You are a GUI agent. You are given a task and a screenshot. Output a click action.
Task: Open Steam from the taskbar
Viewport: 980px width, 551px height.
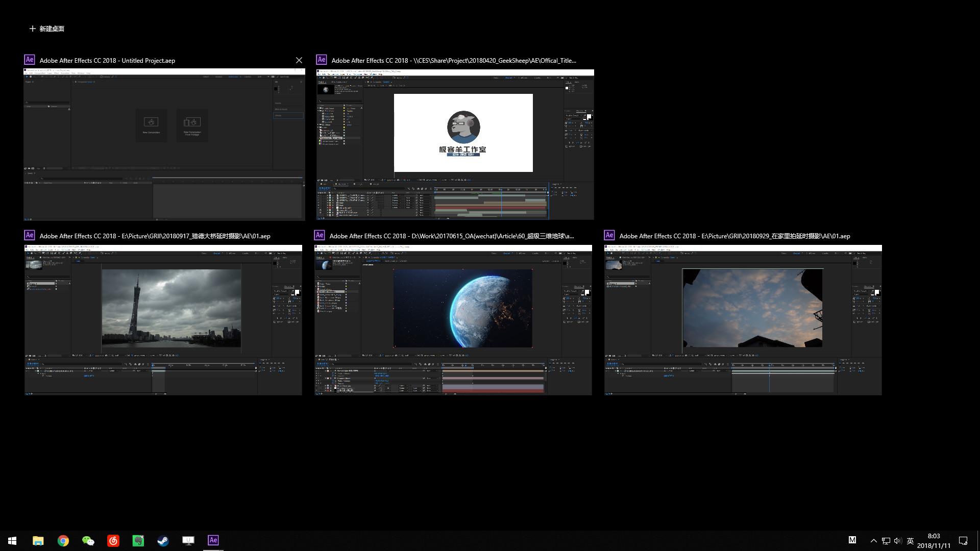point(163,540)
